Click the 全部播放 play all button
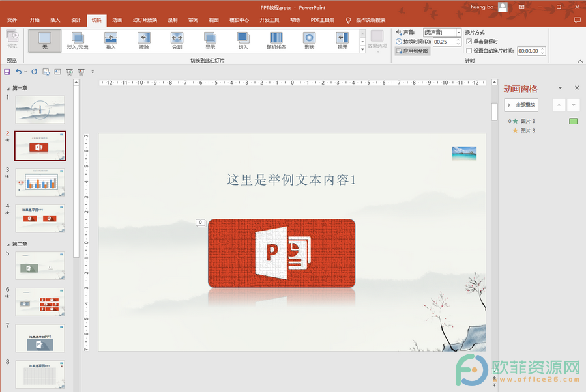 pos(521,105)
